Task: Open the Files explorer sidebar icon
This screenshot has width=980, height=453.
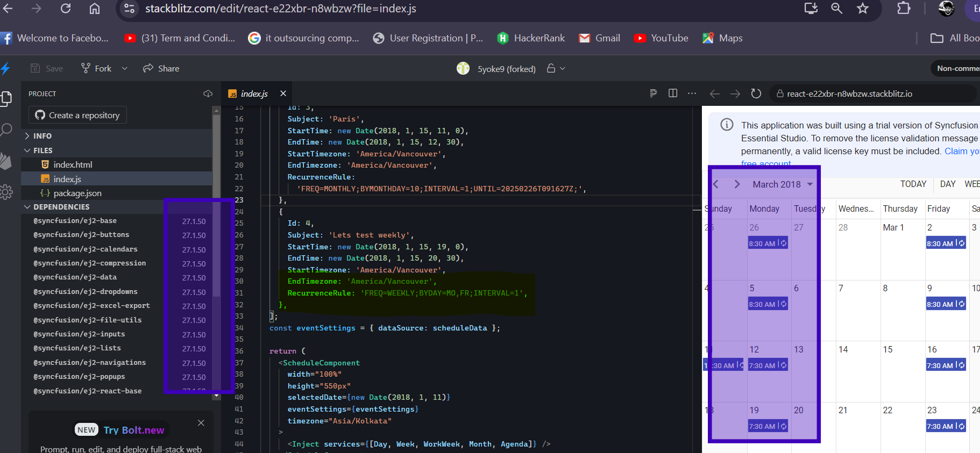Action: (x=6, y=99)
